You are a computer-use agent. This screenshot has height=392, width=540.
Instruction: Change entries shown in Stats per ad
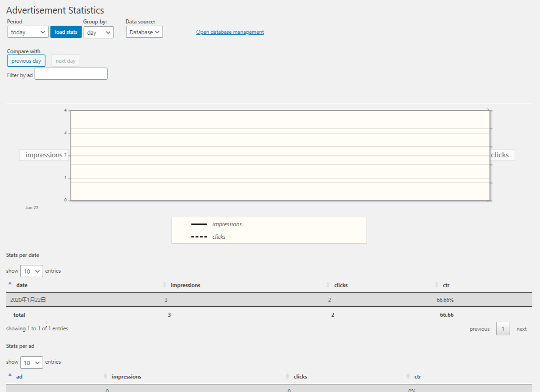point(32,362)
